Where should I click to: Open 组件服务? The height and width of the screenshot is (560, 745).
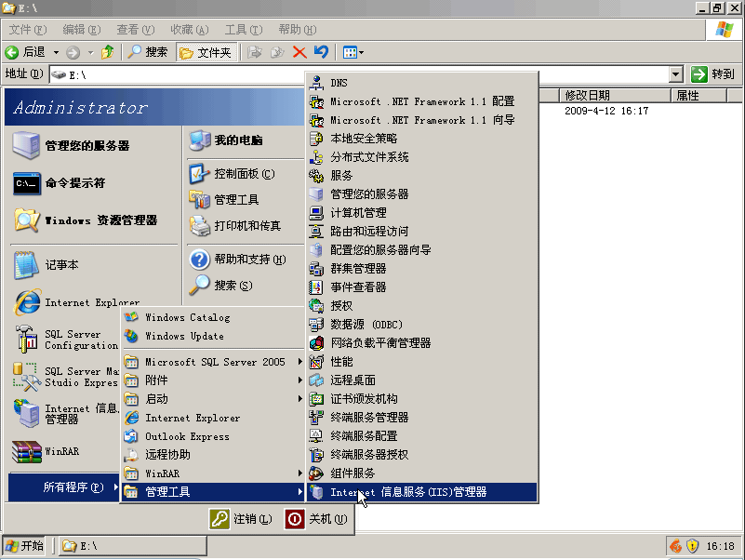coord(422,473)
